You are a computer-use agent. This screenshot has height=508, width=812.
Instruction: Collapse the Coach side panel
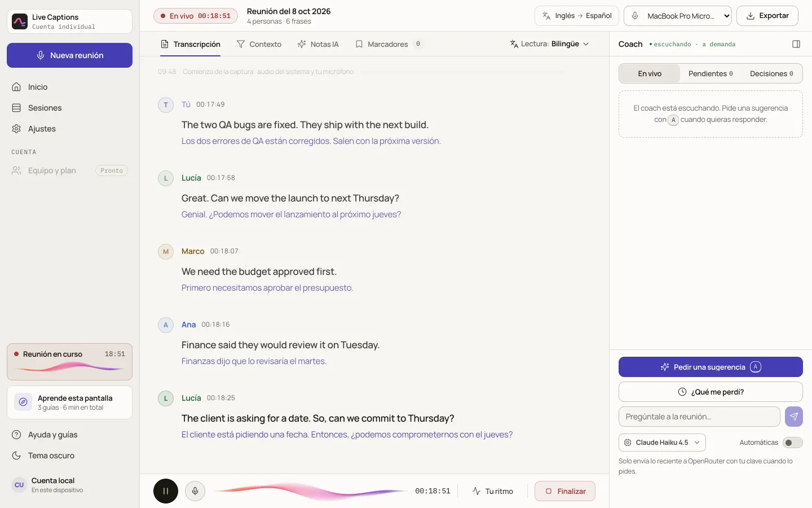(796, 44)
